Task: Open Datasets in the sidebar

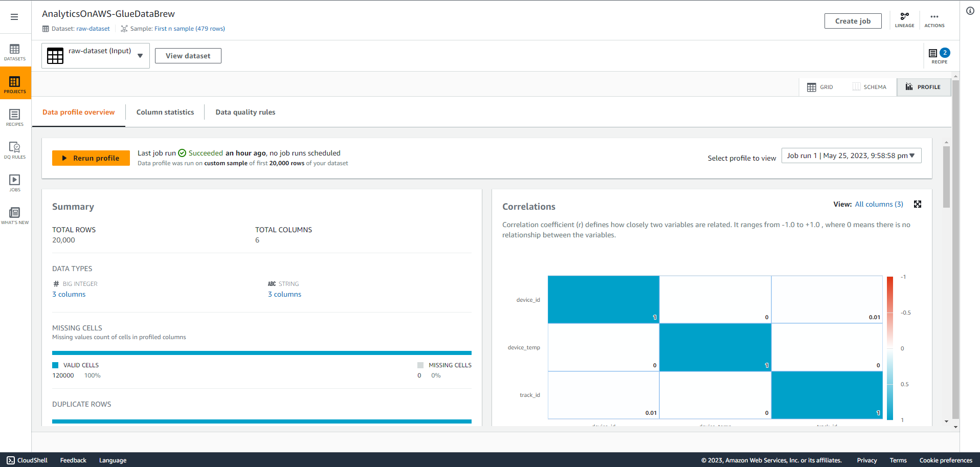Action: click(15, 52)
